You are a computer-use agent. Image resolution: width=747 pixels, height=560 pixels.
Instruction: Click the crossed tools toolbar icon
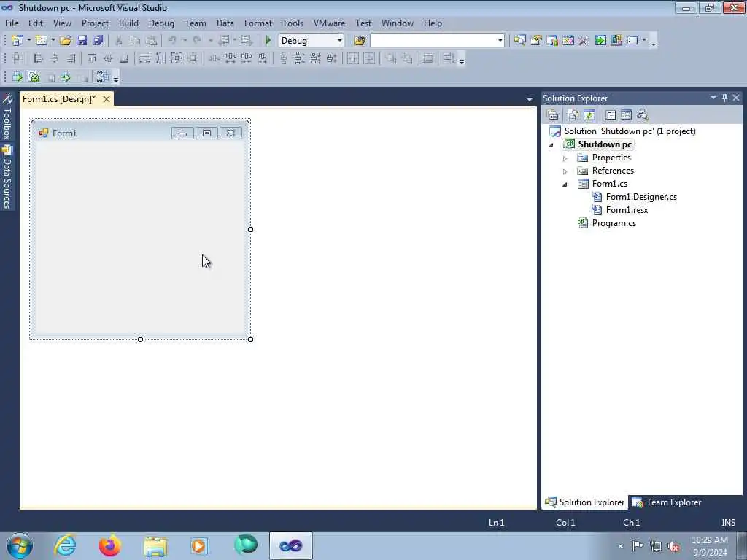584,41
